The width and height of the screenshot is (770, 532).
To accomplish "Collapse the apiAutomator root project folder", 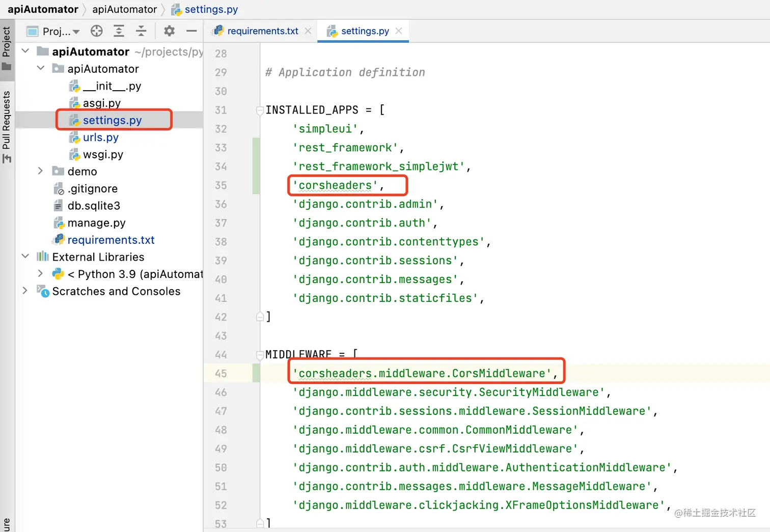I will [x=25, y=51].
